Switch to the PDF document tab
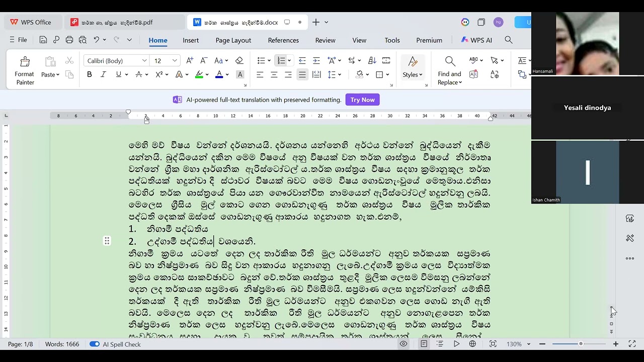This screenshot has height=362, width=644. click(x=124, y=22)
